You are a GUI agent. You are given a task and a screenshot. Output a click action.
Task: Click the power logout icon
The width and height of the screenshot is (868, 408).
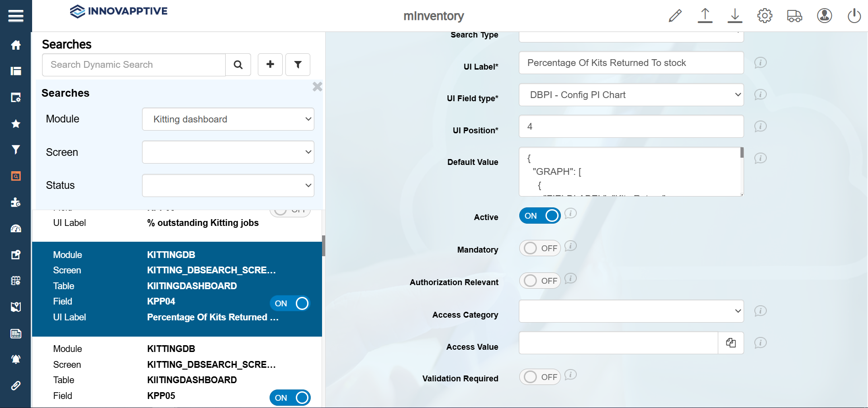click(x=854, y=16)
